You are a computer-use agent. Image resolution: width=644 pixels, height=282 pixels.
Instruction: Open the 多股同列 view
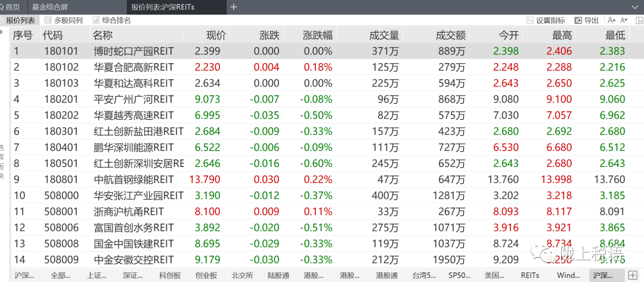click(x=63, y=20)
